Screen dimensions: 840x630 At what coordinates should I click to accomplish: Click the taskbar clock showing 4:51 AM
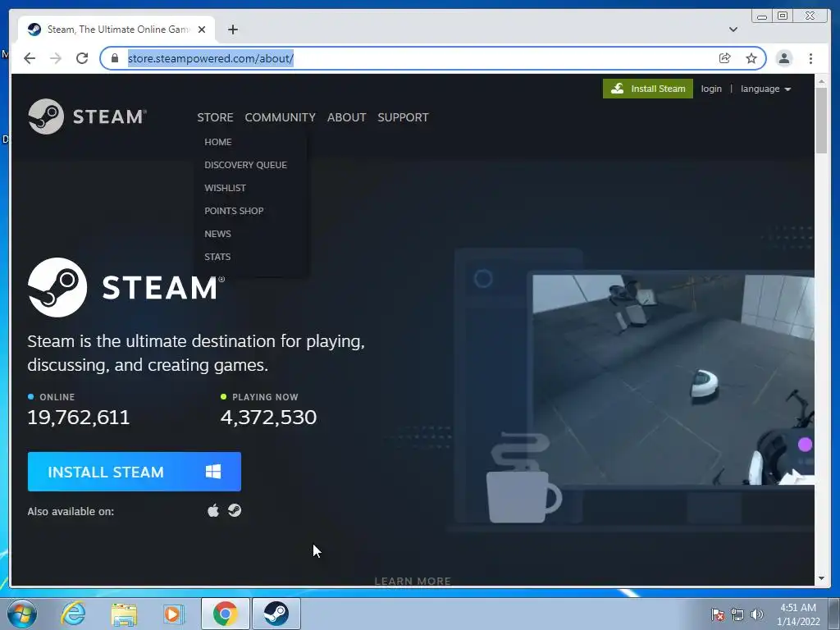[x=798, y=614]
